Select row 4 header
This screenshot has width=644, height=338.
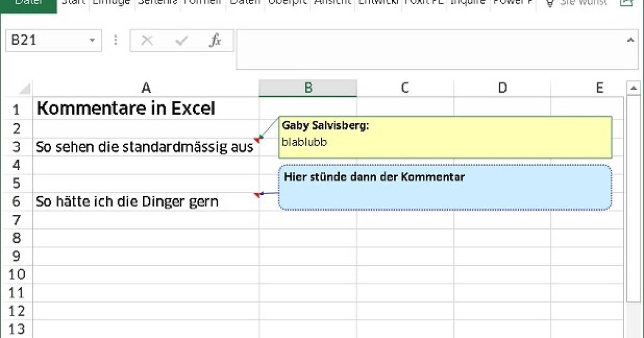pos(16,166)
